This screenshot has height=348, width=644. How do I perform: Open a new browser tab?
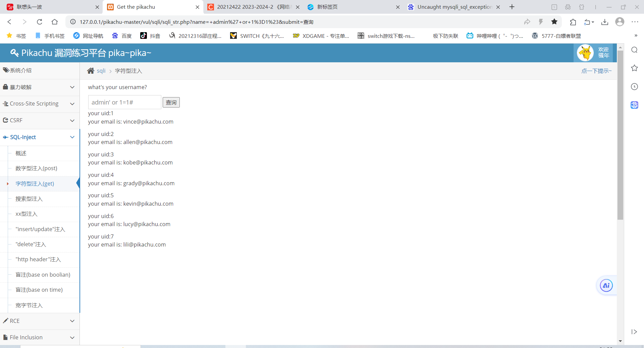(x=512, y=7)
